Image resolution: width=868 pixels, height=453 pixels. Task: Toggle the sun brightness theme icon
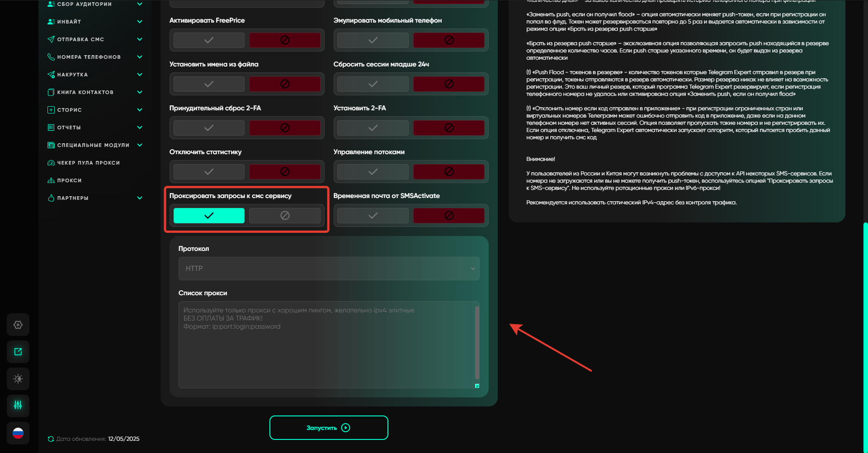coord(18,379)
